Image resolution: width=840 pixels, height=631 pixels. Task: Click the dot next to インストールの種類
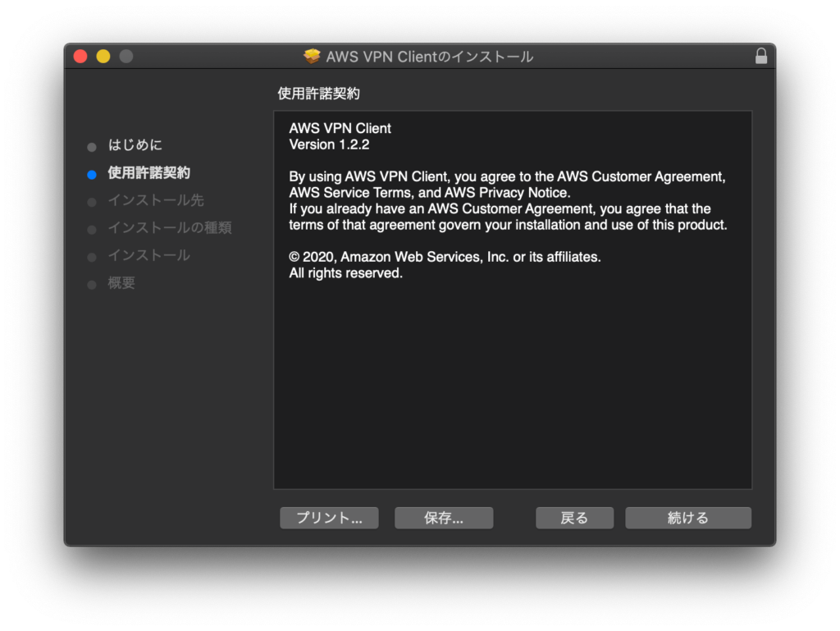92,228
